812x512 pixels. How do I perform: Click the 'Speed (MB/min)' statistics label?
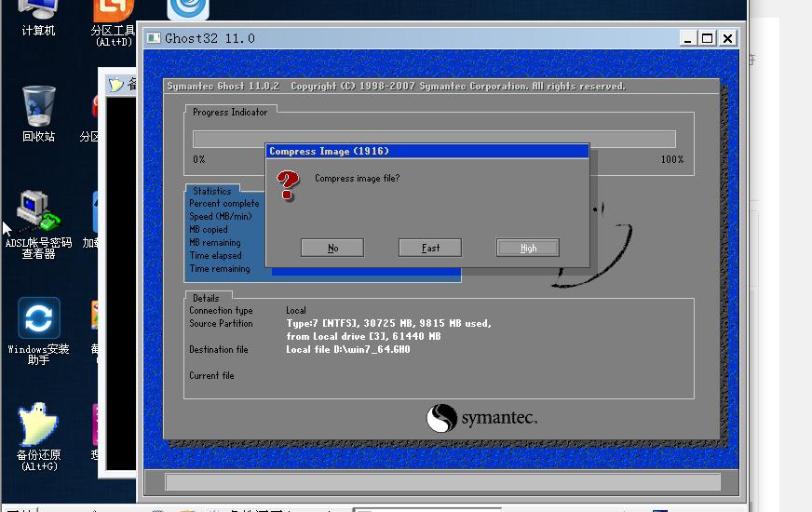[221, 216]
